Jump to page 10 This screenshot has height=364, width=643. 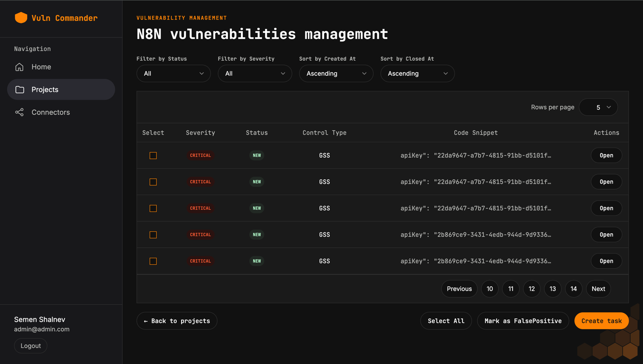(x=490, y=289)
